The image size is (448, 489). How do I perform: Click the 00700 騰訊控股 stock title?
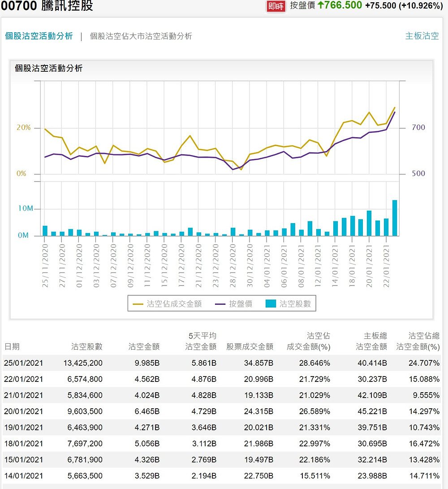(47, 6)
